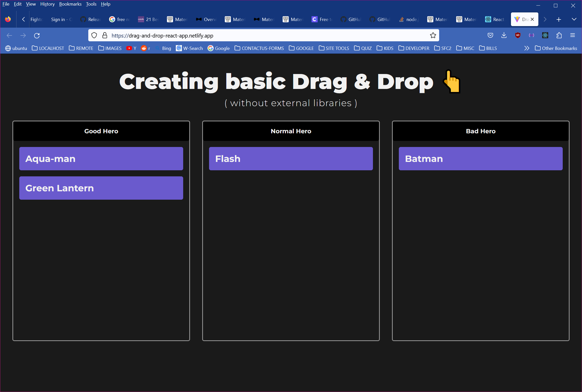Switch to the node.j tab

(409, 20)
